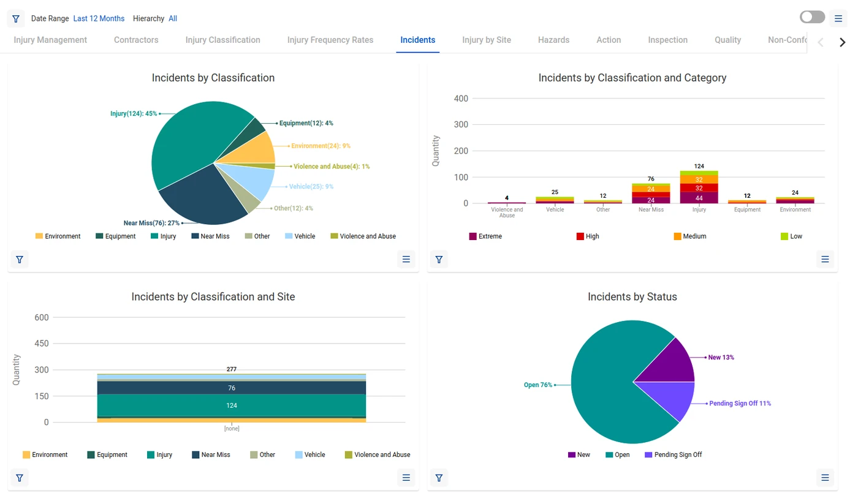
Task: Switch to the Contractors tab
Action: (136, 40)
